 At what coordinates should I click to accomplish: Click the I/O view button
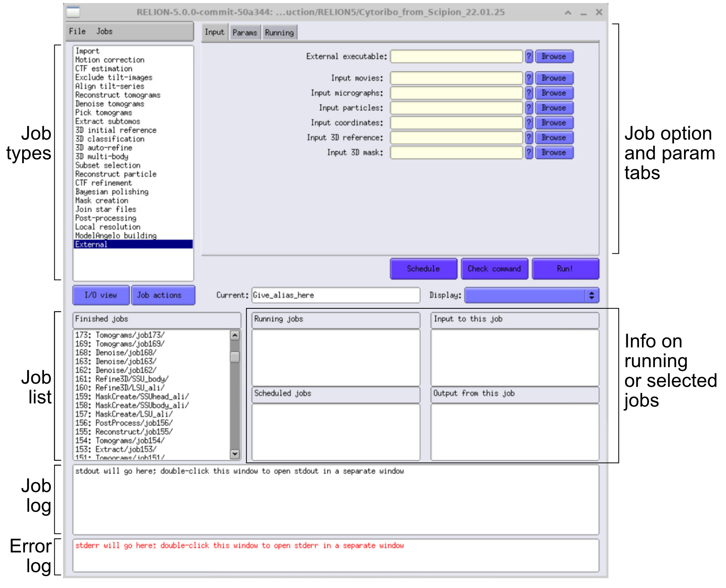coord(101,295)
